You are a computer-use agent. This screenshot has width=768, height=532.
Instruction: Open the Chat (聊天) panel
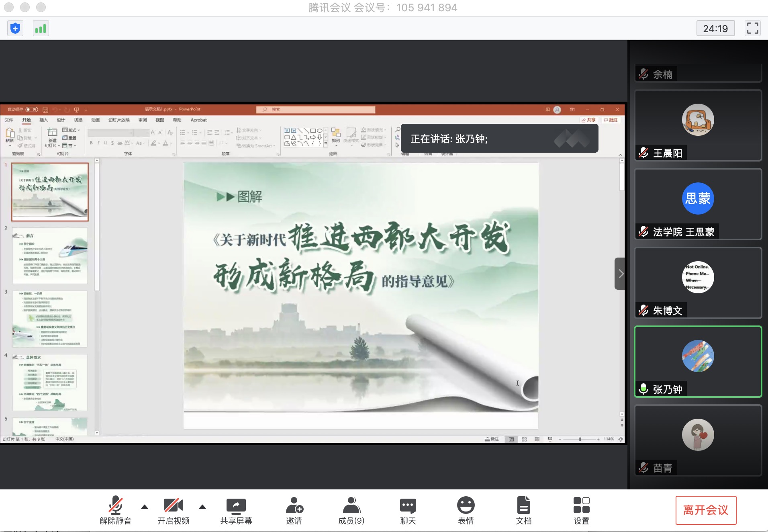point(408,510)
